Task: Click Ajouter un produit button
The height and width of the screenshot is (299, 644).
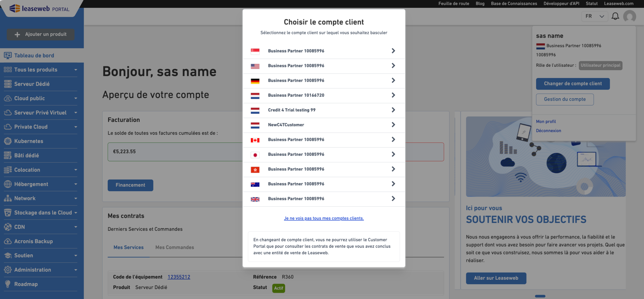Action: 41,34
